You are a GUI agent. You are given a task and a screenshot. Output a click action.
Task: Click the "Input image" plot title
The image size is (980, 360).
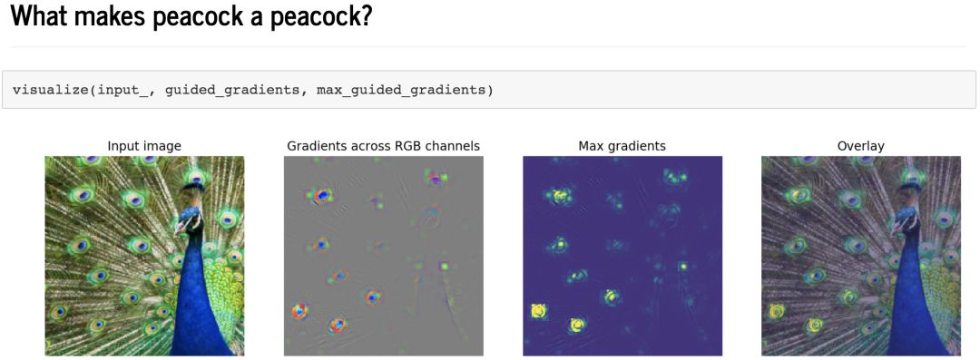(144, 146)
